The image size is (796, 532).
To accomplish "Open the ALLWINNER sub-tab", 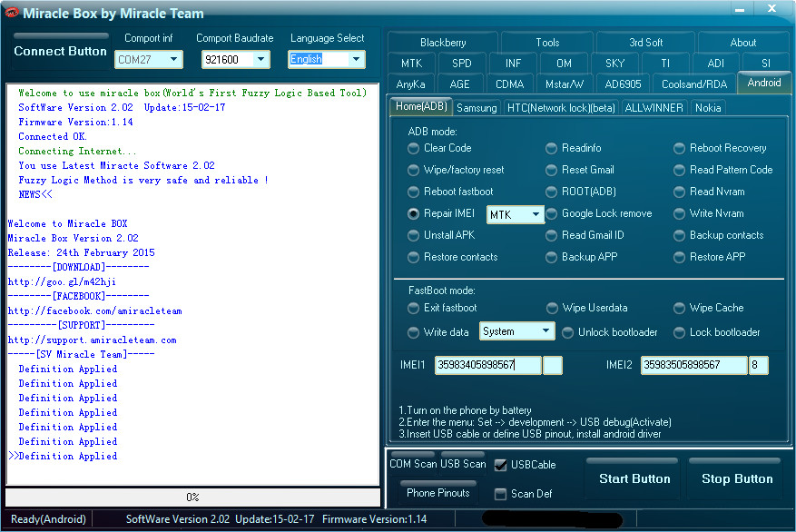I will (x=654, y=108).
